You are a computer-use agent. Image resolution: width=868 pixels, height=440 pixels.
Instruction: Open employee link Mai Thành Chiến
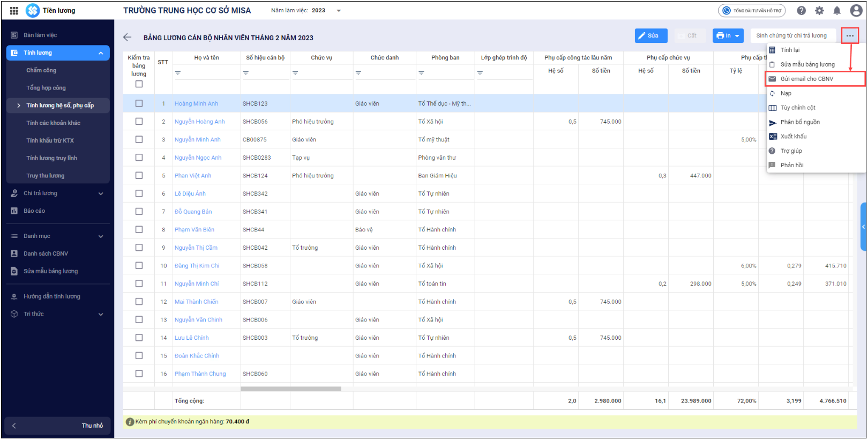tap(196, 302)
